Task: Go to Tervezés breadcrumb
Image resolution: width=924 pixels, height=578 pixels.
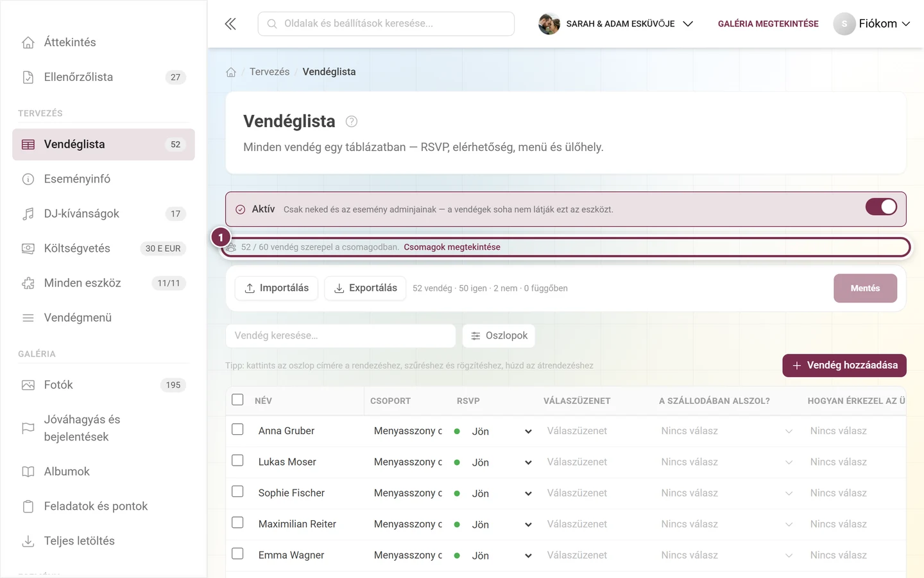Action: pos(269,72)
